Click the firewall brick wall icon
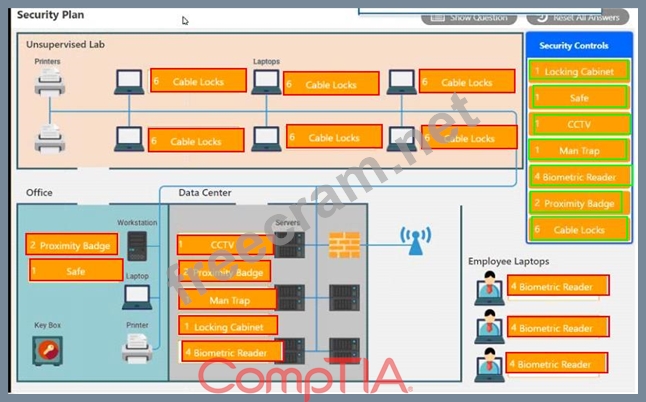 (344, 245)
